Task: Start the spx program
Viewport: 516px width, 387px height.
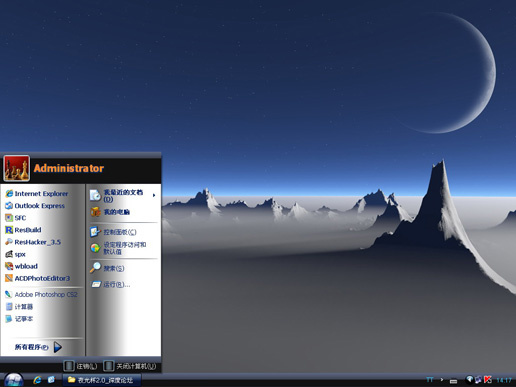Action: [x=15, y=254]
